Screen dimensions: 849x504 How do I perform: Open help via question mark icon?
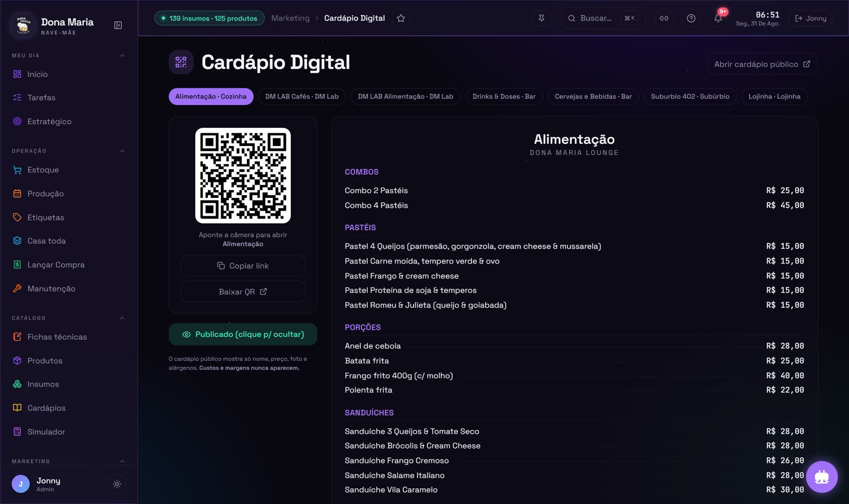[691, 18]
